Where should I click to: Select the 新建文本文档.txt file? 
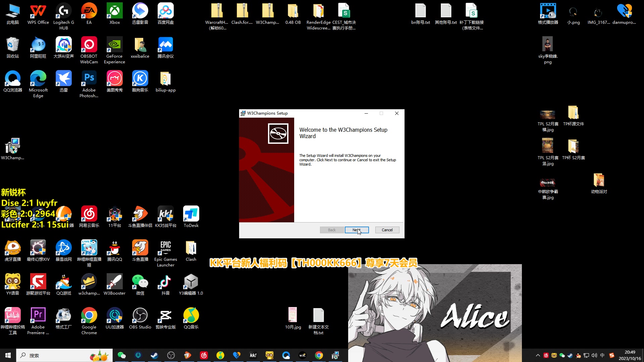pyautogui.click(x=319, y=321)
